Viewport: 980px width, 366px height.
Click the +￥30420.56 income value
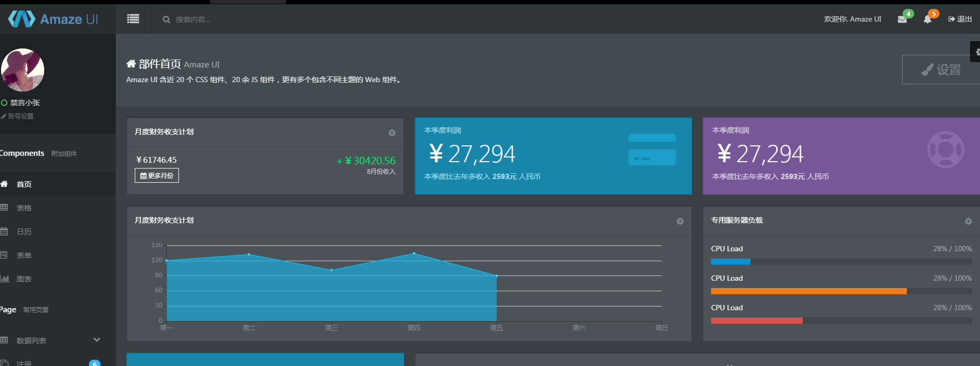click(366, 161)
